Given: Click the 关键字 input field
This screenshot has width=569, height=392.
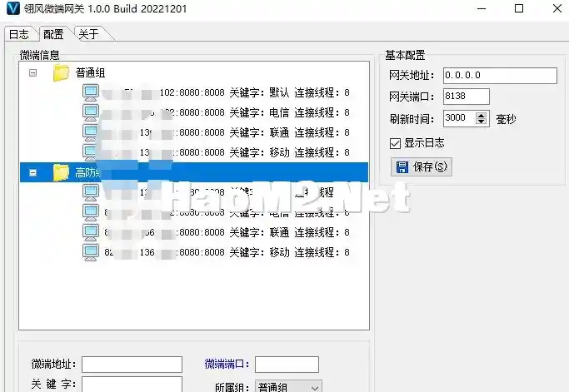Looking at the screenshot, I should pyautogui.click(x=132, y=385).
